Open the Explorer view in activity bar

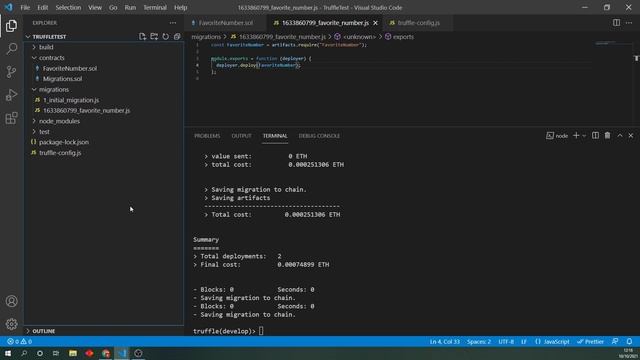click(x=11, y=26)
